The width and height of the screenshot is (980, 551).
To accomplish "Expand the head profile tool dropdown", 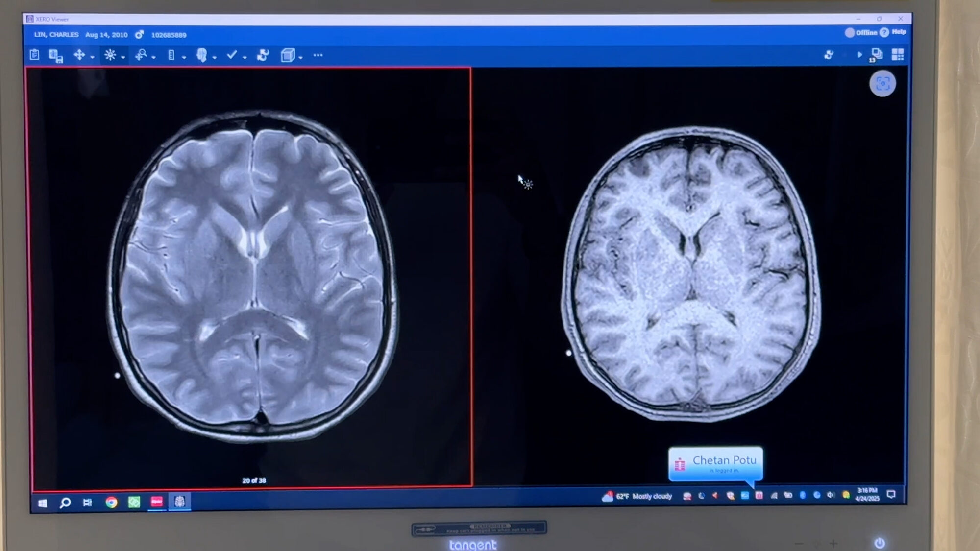I will [214, 57].
